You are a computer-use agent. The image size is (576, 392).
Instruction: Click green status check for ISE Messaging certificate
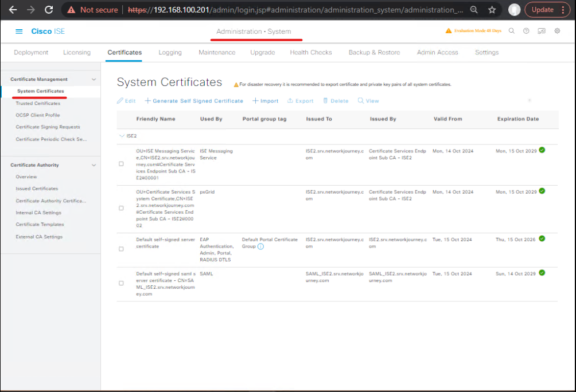point(542,150)
